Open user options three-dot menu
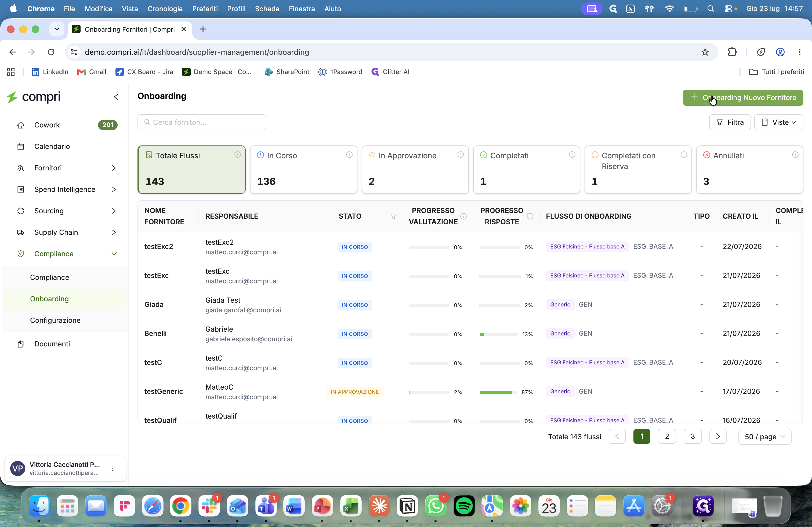812x527 pixels. 112,468
